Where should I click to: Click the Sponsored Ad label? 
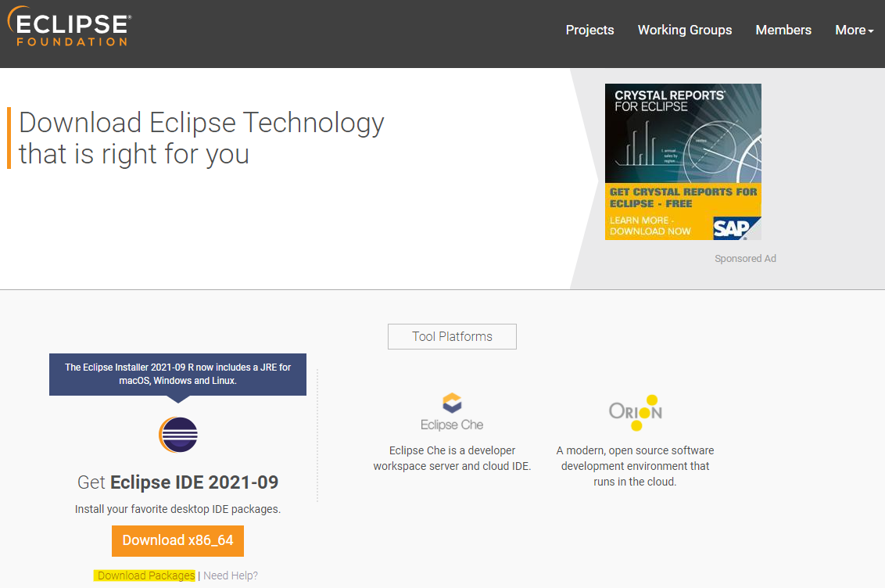745,259
